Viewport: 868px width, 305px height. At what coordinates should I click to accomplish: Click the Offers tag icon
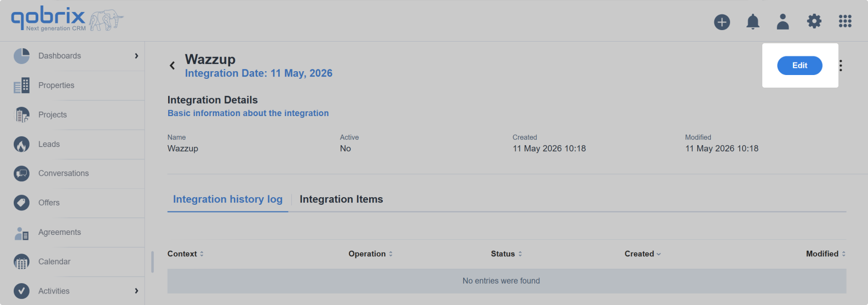[21, 203]
